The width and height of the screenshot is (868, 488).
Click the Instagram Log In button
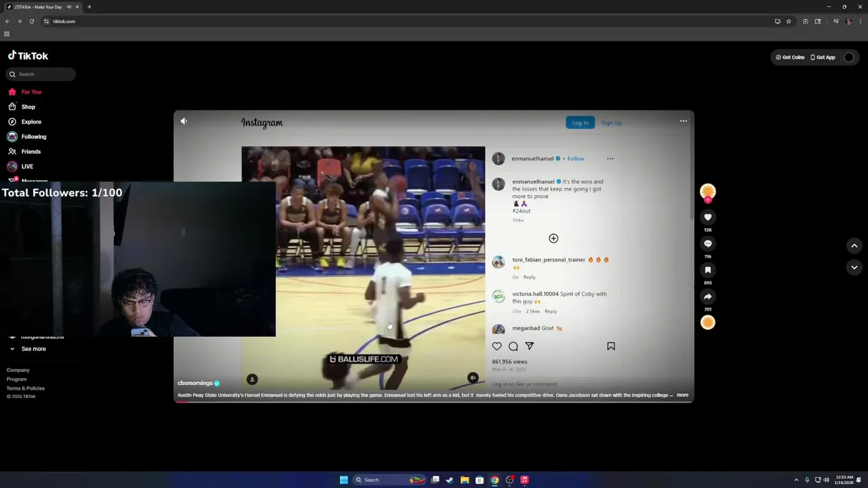click(x=580, y=123)
